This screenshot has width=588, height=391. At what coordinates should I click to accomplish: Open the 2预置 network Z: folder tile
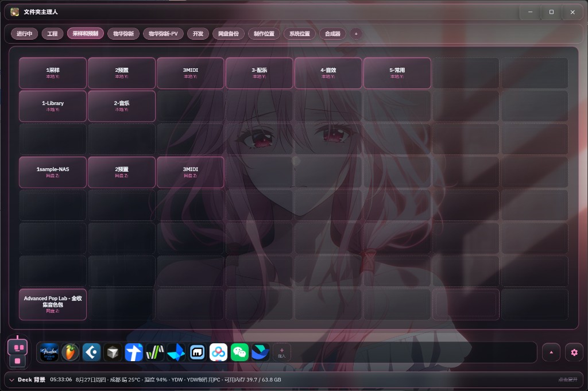122,172
